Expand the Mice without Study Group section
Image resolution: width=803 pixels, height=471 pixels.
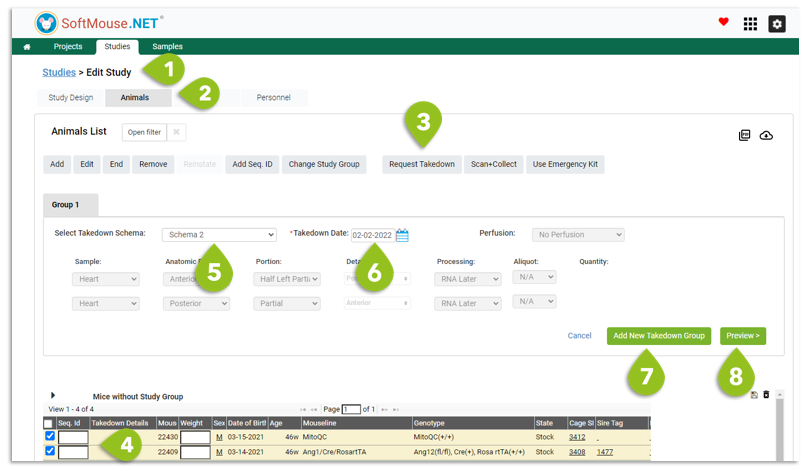coord(53,395)
